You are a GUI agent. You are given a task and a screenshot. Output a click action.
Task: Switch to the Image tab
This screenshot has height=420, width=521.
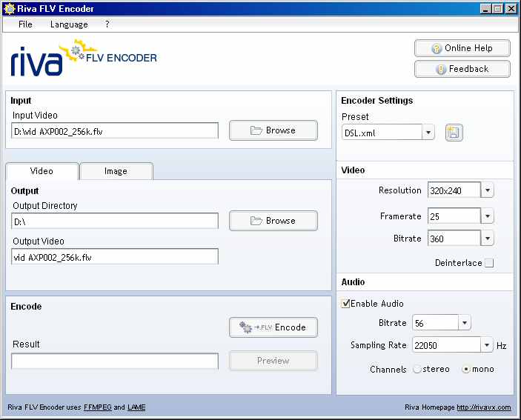tap(116, 171)
